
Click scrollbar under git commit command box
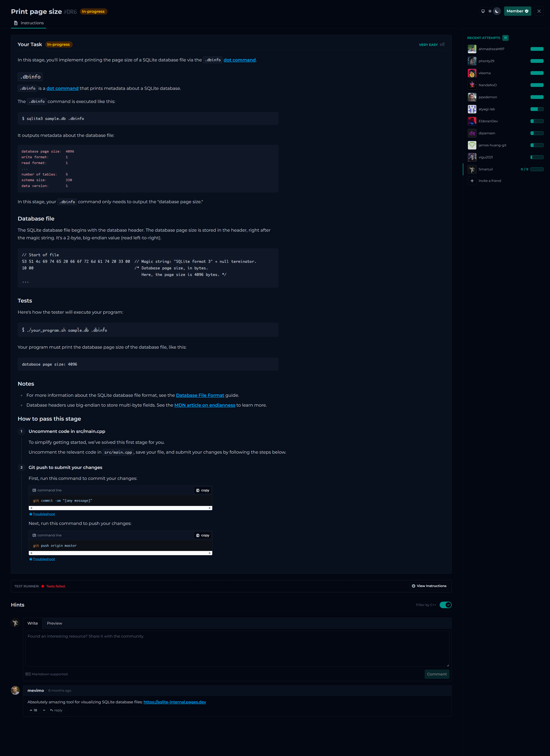coord(120,508)
